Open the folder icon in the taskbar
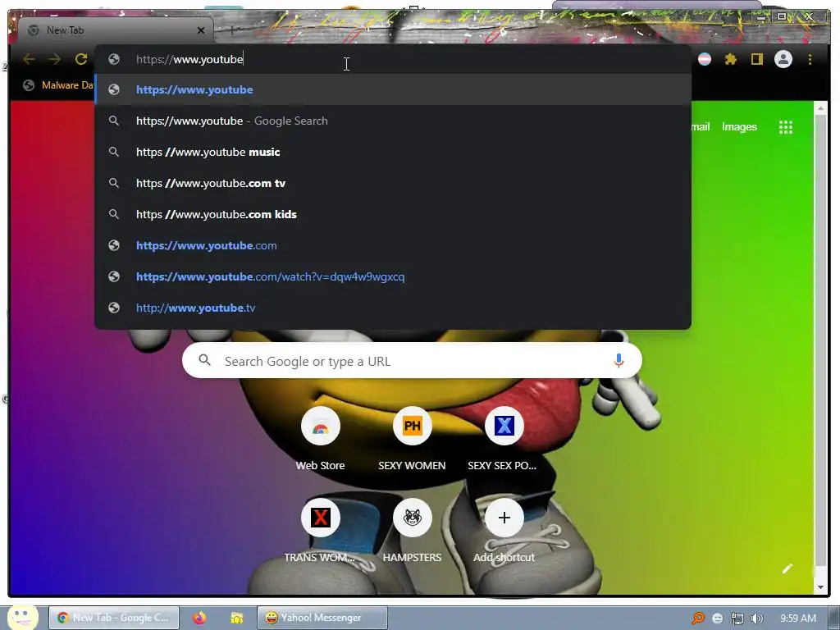The width and height of the screenshot is (840, 630). (x=236, y=618)
